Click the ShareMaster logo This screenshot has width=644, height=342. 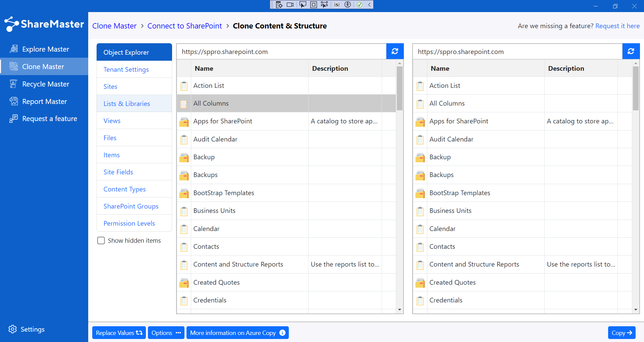[x=44, y=24]
